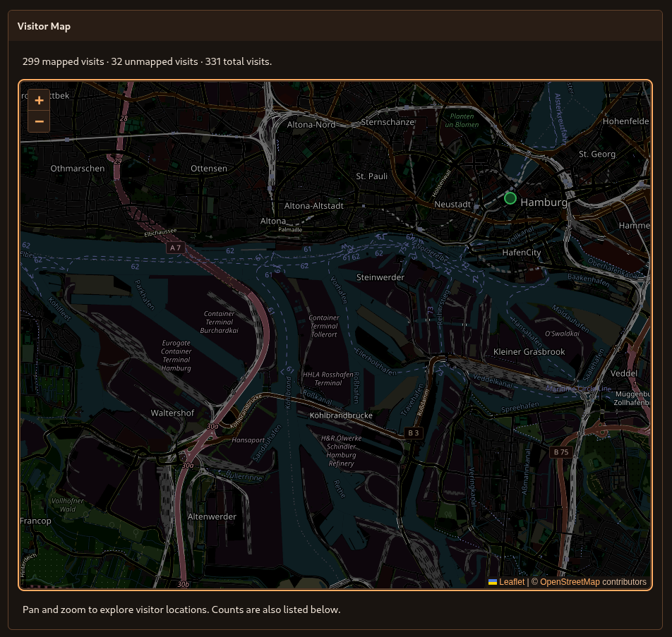Click the Hamburg city label on the map
This screenshot has width=672, height=637.
click(x=544, y=202)
